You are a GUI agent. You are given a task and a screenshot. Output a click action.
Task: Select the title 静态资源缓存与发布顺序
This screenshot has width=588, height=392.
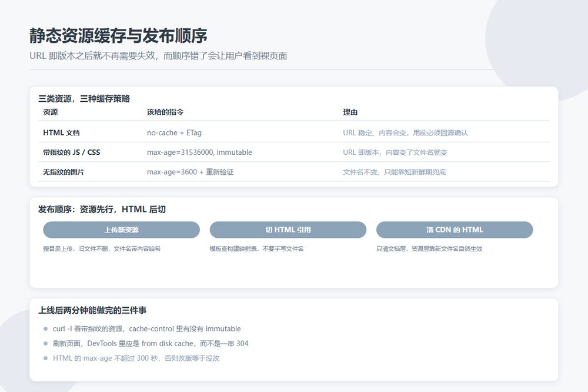119,36
